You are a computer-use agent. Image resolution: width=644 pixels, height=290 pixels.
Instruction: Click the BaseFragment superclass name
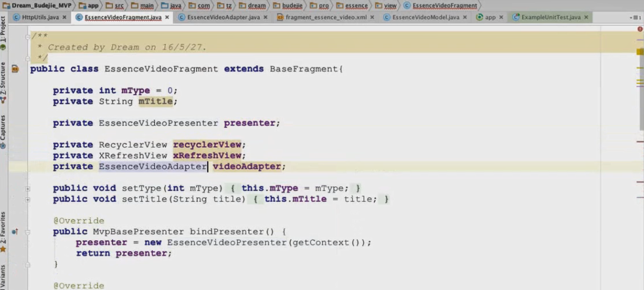point(304,69)
